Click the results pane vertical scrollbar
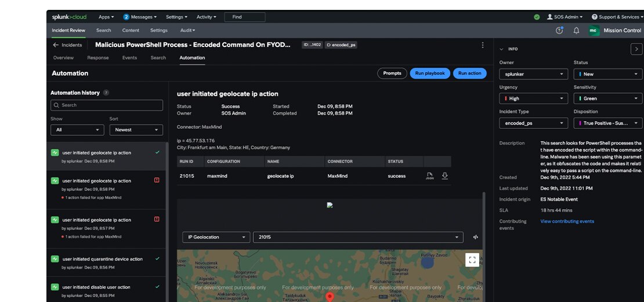 click(x=484, y=246)
